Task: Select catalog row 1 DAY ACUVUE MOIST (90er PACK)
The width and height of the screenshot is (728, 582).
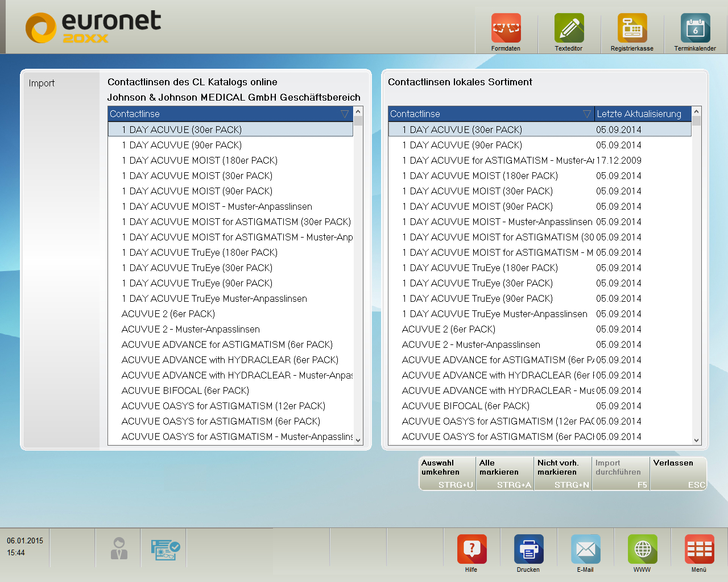Action: pyautogui.click(x=230, y=191)
